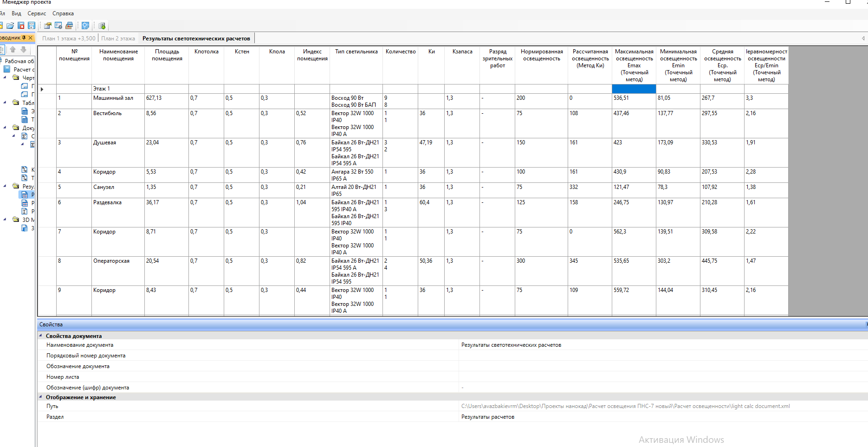Open second results table icon under Резу folder
This screenshot has height=447, width=868.
tap(25, 203)
